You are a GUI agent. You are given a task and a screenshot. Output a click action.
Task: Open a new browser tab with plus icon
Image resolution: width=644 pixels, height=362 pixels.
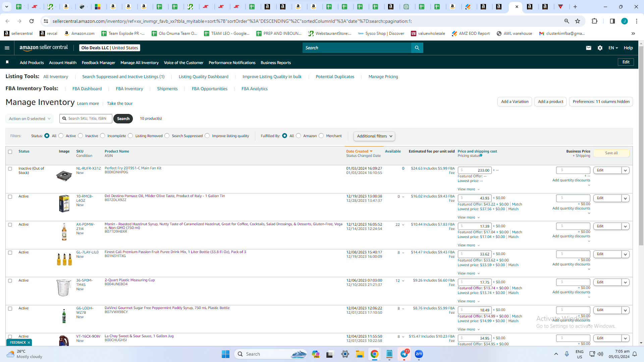[x=575, y=7]
